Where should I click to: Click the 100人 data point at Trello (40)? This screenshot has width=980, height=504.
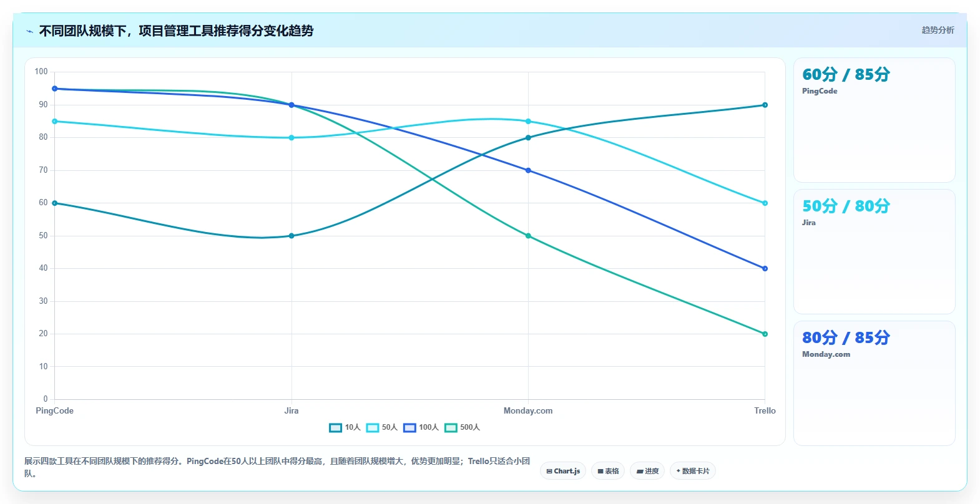(x=765, y=269)
